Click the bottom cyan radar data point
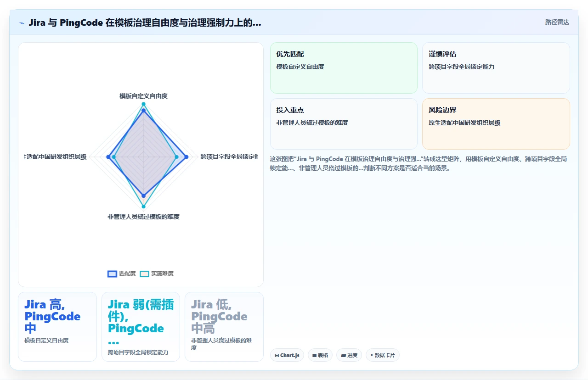588x380 pixels. pyautogui.click(x=143, y=207)
